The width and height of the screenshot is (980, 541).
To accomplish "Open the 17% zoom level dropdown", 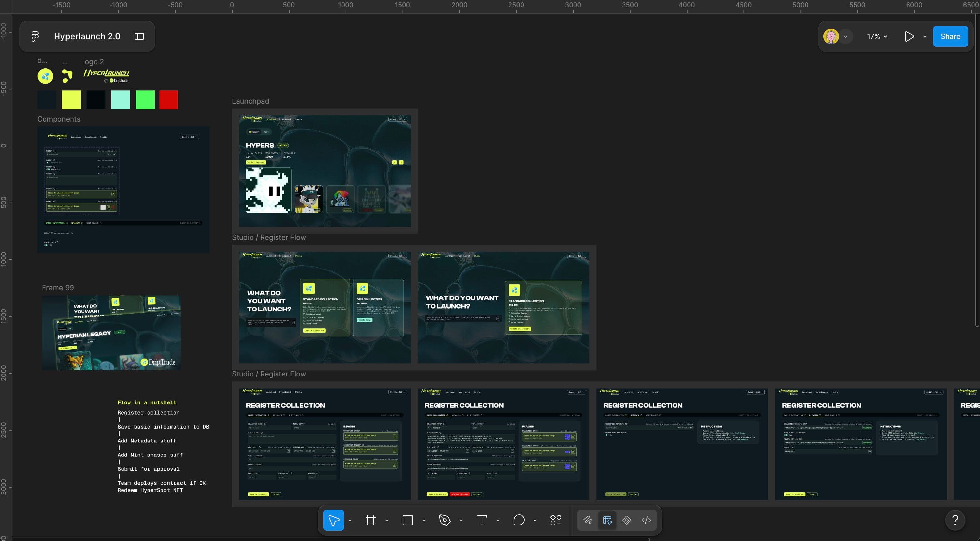I will point(877,36).
